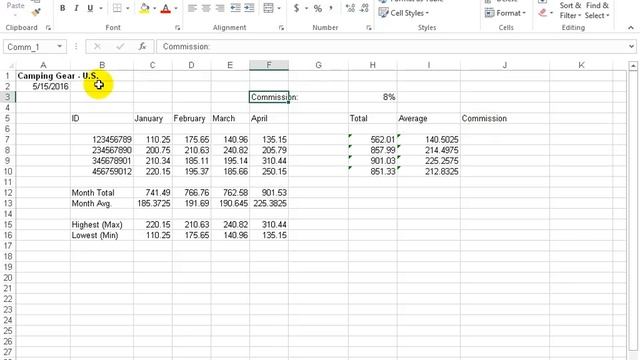The height and width of the screenshot is (360, 640).
Task: Open the underline style dropdown arrow
Action: coord(101,8)
